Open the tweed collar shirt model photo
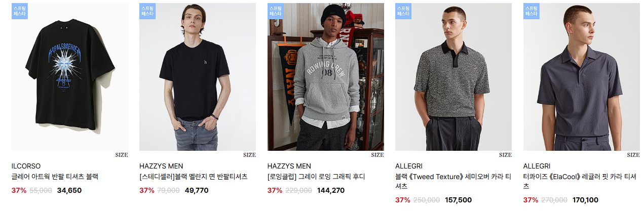 [453, 77]
